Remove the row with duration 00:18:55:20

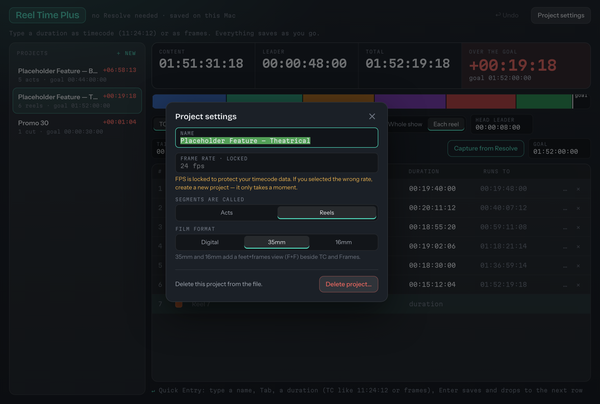click(578, 227)
